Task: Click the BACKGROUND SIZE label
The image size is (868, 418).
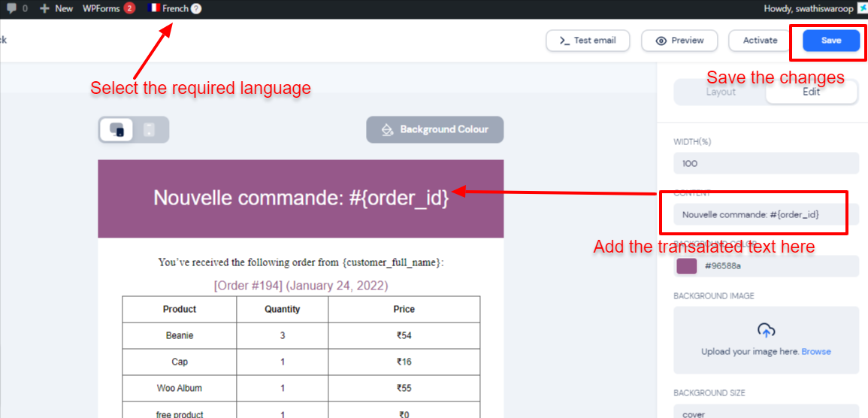Action: (x=709, y=393)
